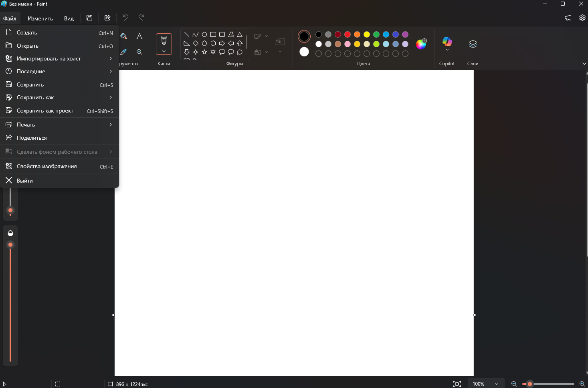Open the Вид menu

[x=69, y=18]
